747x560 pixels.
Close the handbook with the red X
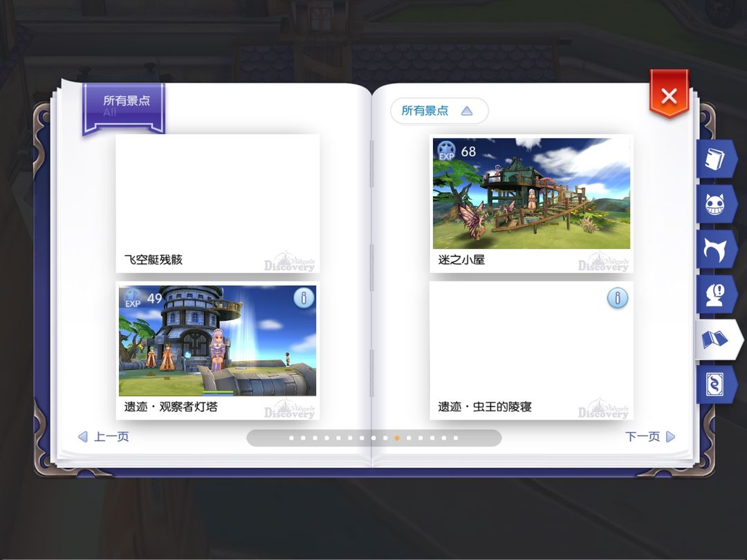pos(670,95)
